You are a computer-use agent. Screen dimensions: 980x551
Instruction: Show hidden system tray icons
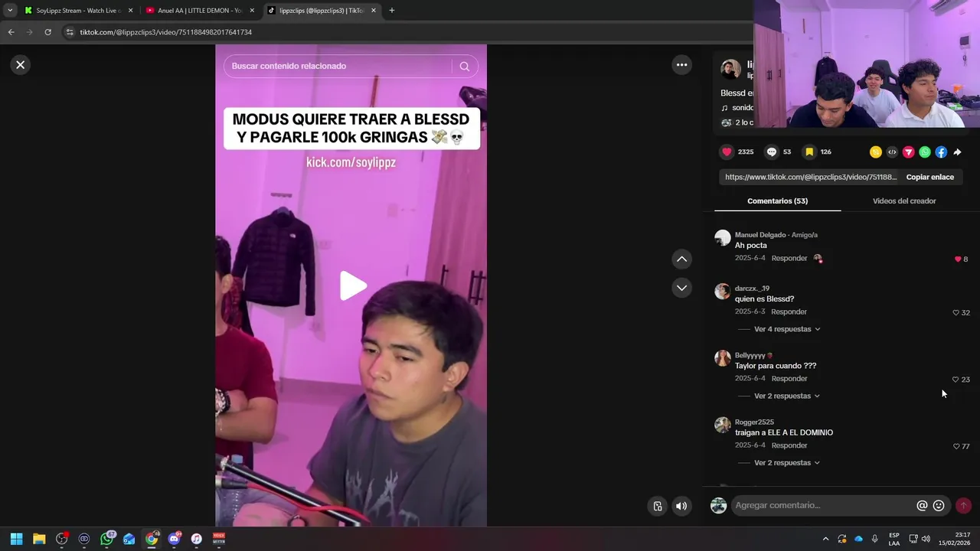pos(825,539)
